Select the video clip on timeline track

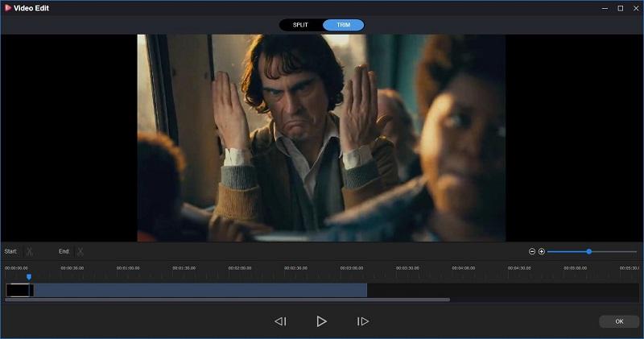[187, 290]
